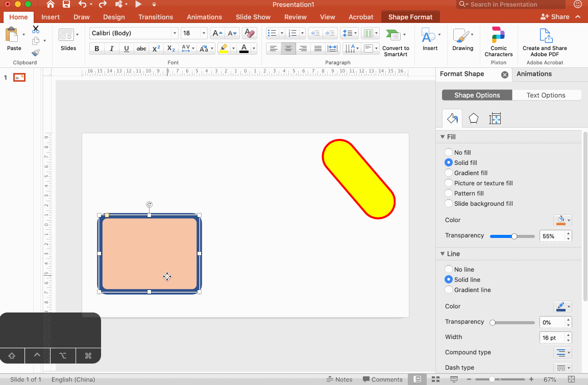Select the No line radio button
This screenshot has width=588, height=385.
(x=449, y=269)
